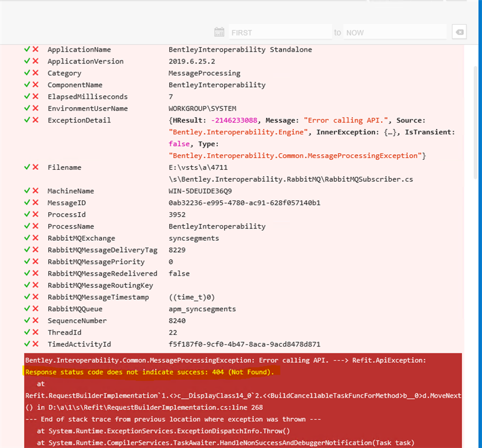
Task: Exclude filter X for Filename
Action: 35,167
